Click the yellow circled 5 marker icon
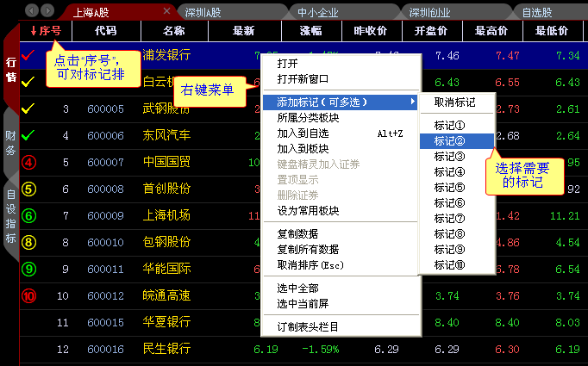Image resolution: width=588 pixels, height=366 pixels. pyautogui.click(x=28, y=189)
